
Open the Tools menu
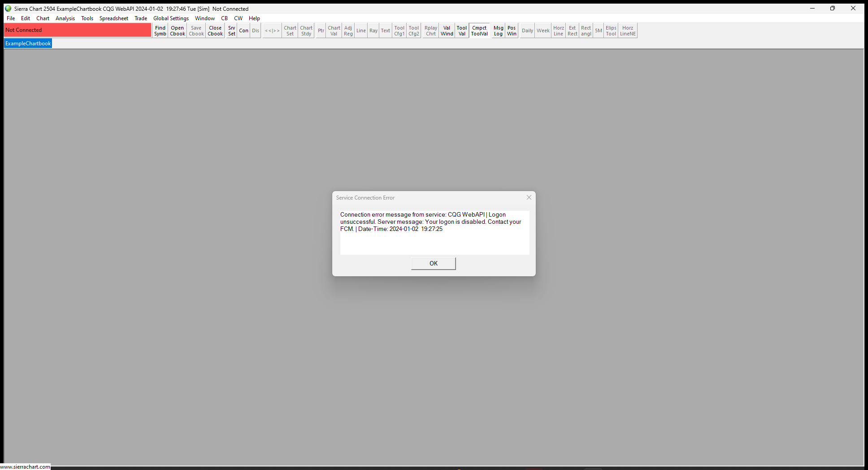87,18
